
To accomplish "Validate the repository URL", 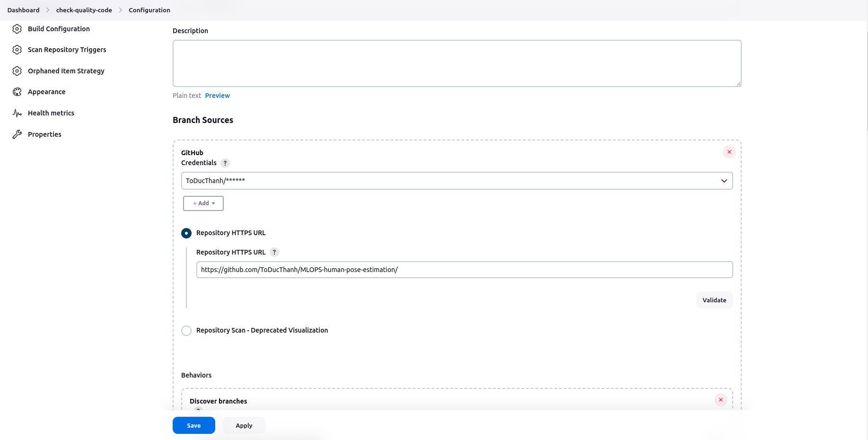I will (714, 300).
